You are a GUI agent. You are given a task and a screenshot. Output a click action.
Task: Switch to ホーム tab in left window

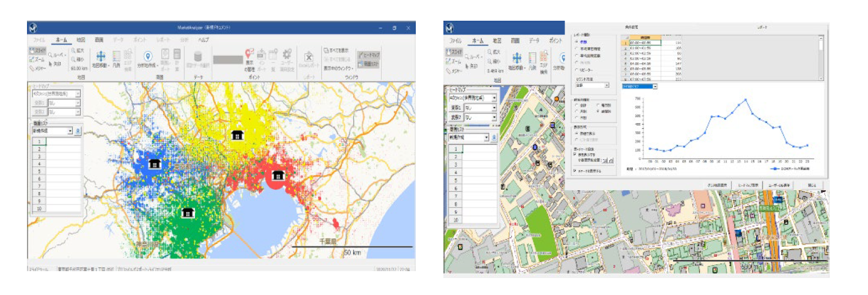(x=62, y=39)
